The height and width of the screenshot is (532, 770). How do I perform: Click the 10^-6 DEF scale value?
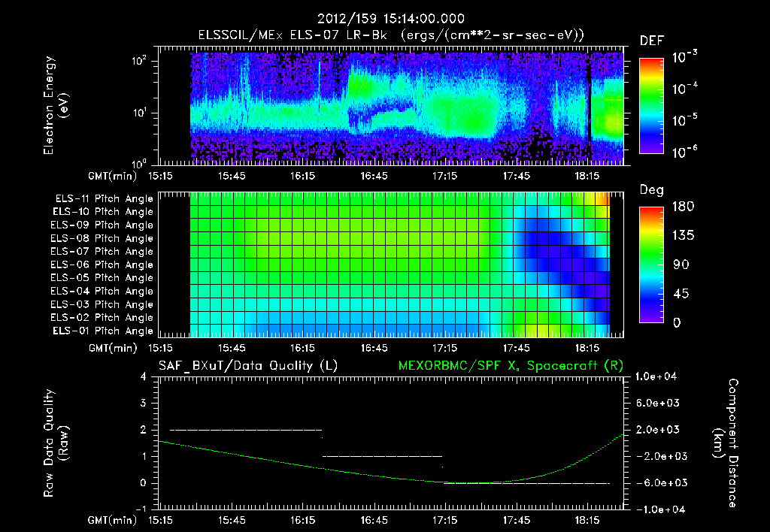click(x=684, y=152)
